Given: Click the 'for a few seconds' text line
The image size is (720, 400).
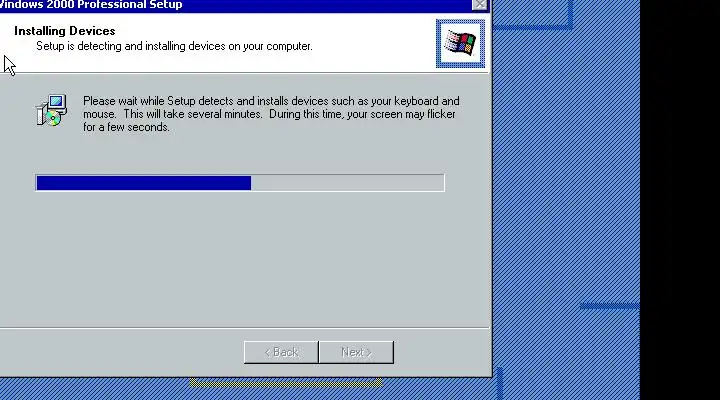Looking at the screenshot, I should tap(126, 127).
